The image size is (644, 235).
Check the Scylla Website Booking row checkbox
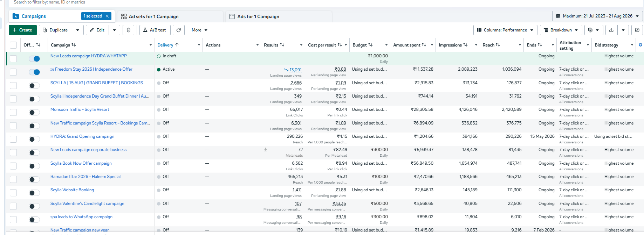(x=13, y=193)
